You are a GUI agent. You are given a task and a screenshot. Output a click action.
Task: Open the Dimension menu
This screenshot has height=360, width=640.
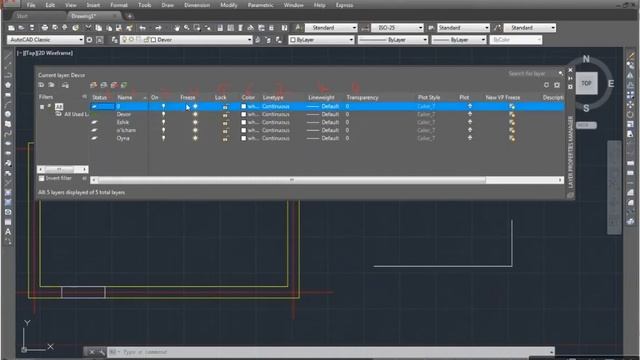tap(197, 5)
